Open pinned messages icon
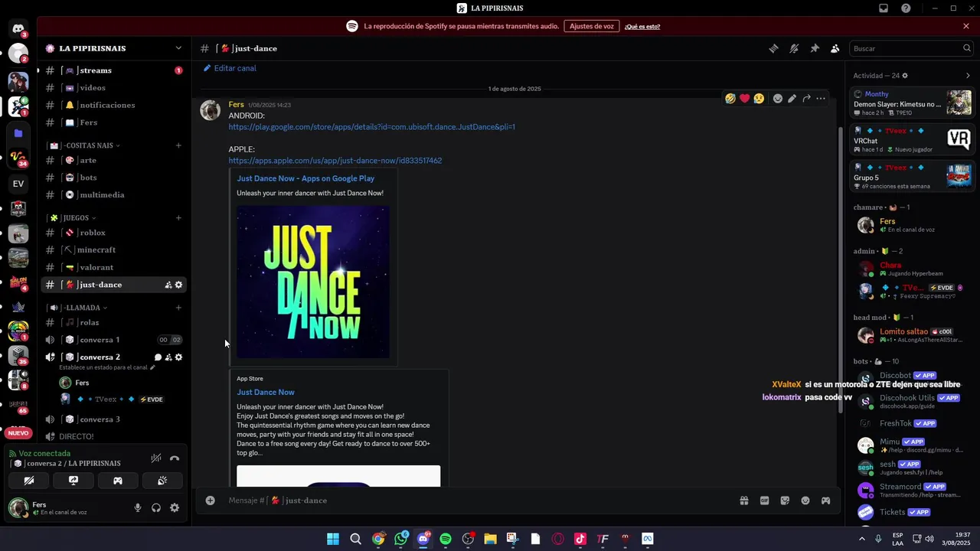 click(x=815, y=48)
